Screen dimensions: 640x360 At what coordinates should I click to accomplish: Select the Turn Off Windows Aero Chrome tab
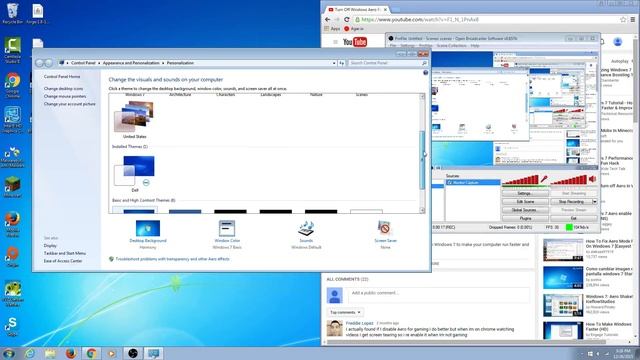pyautogui.click(x=356, y=9)
